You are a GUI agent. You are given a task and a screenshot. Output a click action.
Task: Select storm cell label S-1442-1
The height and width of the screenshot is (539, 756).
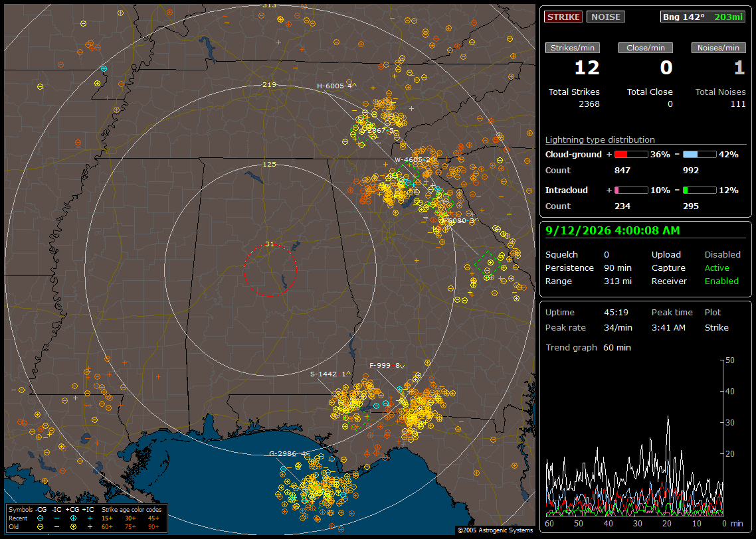click(x=328, y=374)
